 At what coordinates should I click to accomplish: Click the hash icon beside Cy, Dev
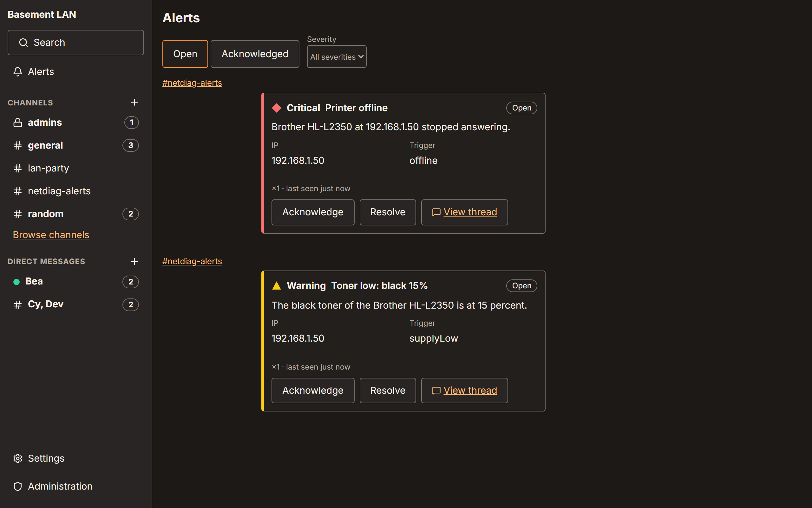[18, 304]
